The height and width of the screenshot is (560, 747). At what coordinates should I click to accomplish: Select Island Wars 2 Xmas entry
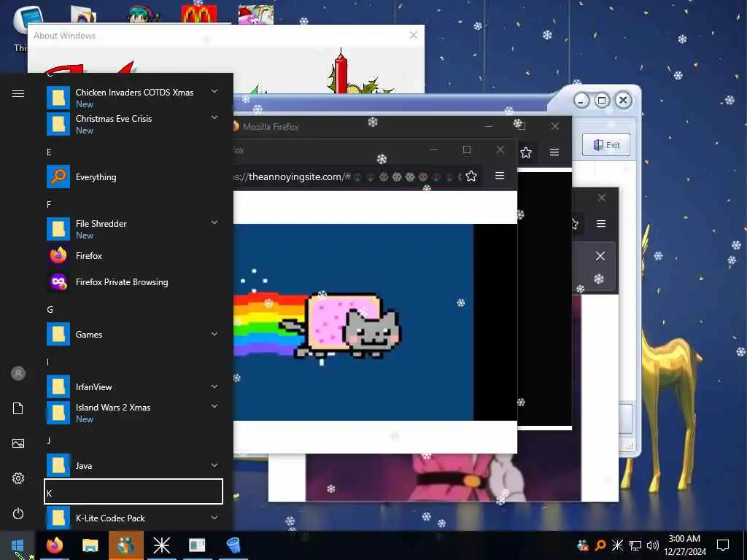click(133, 413)
